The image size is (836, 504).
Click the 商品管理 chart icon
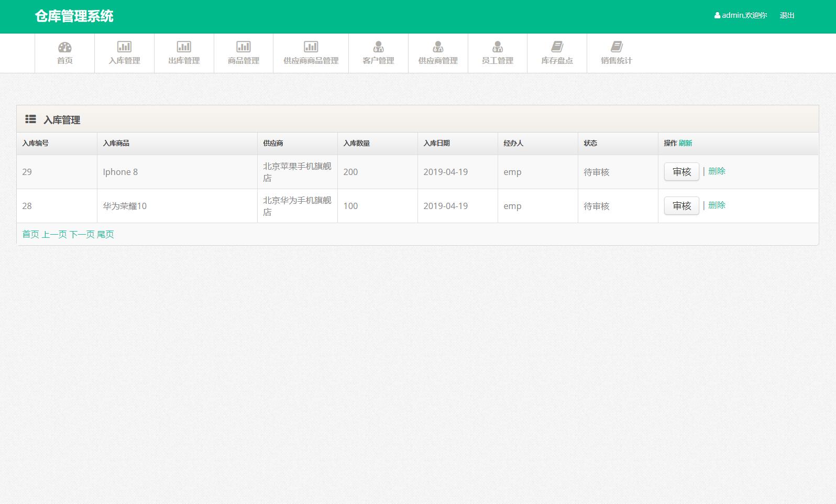pos(244,47)
